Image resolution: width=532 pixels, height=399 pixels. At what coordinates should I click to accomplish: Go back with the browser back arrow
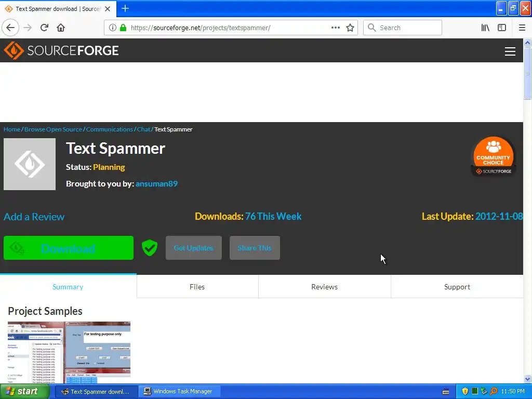10,28
